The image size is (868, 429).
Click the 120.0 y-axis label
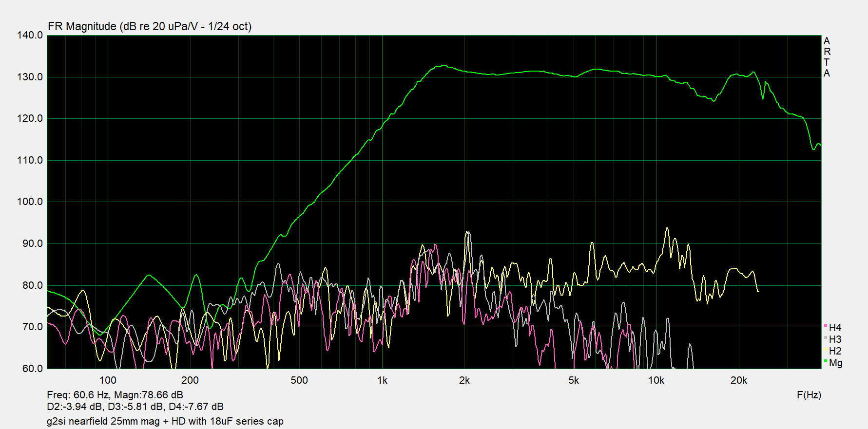point(30,118)
